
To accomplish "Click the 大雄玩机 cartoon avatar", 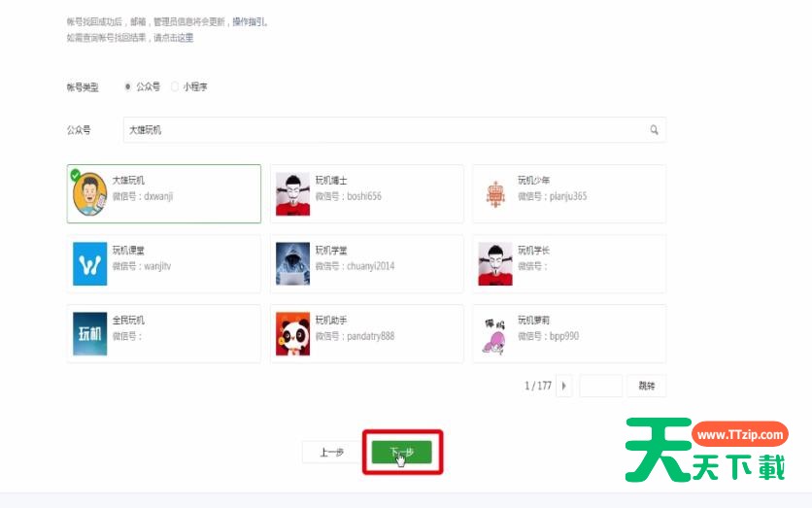I will [x=90, y=193].
